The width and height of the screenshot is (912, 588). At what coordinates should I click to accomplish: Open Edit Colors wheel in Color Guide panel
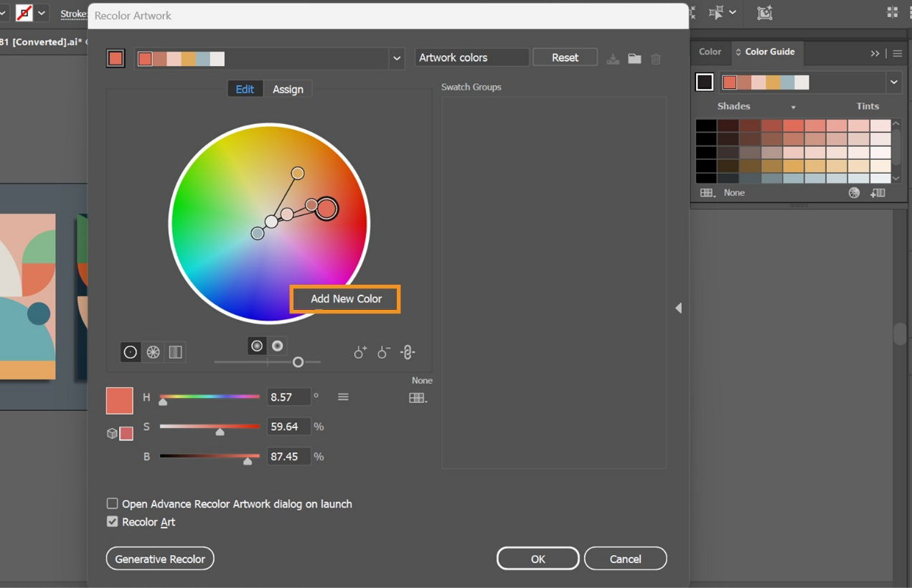(853, 192)
